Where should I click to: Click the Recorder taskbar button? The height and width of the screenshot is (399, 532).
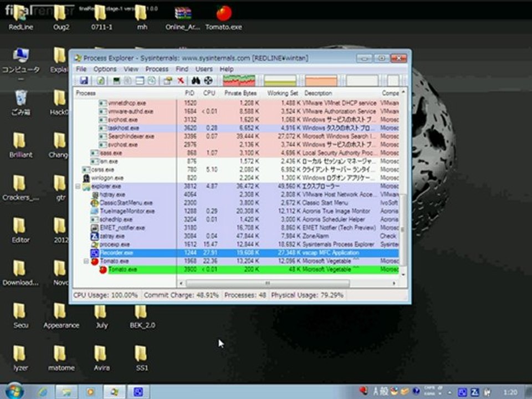coord(139,392)
